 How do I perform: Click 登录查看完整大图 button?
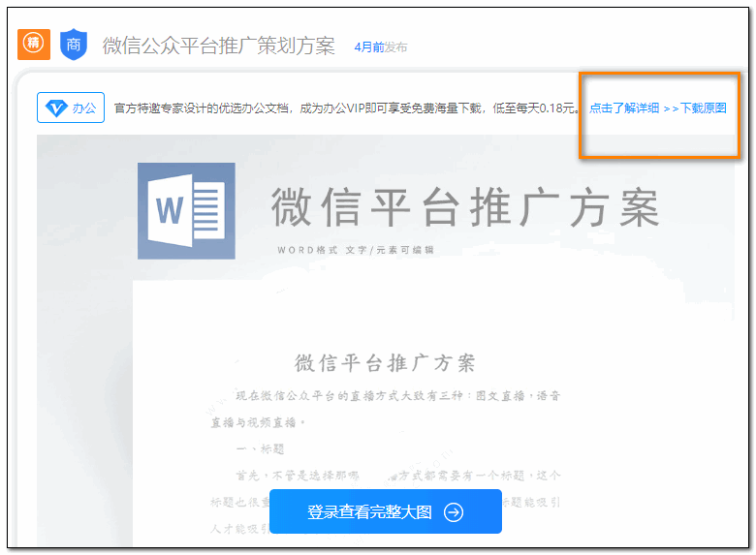tap(386, 511)
